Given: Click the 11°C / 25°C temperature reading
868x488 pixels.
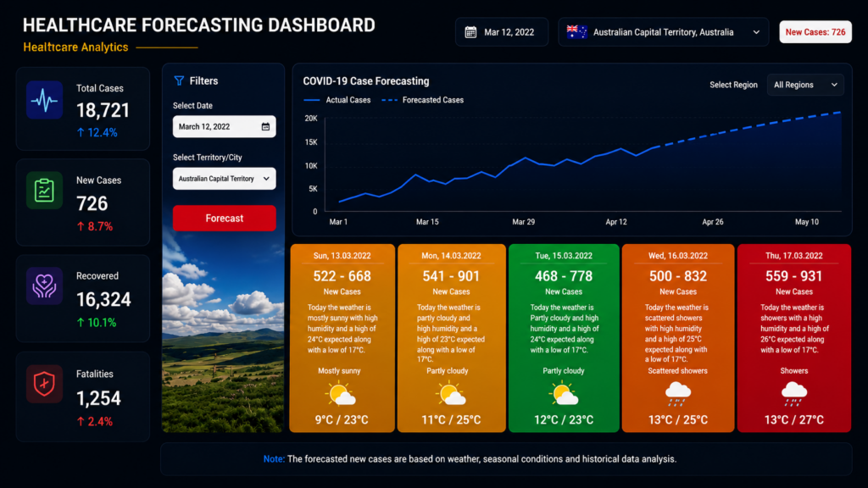Looking at the screenshot, I should [451, 420].
